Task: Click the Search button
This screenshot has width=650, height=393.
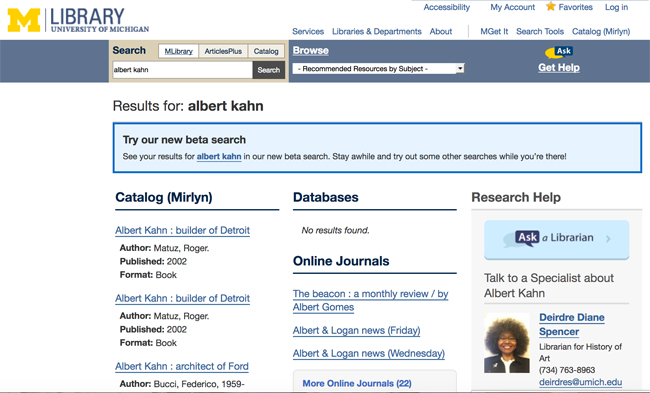Action: (269, 70)
